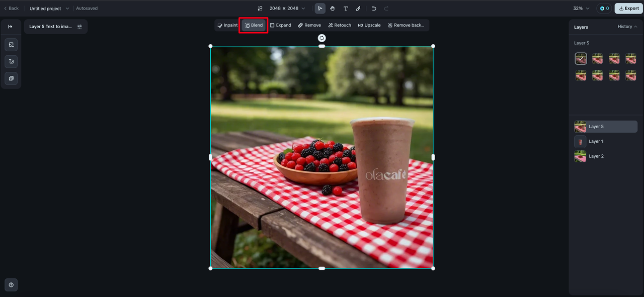The width and height of the screenshot is (644, 297).
Task: Switch to the Hand pan tool
Action: click(x=333, y=9)
